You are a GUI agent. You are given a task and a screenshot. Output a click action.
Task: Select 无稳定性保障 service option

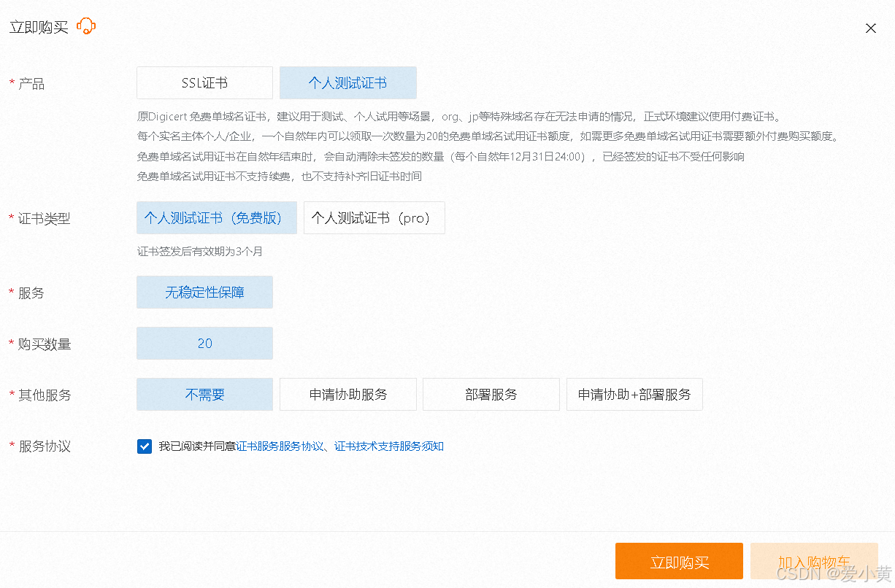pos(204,293)
